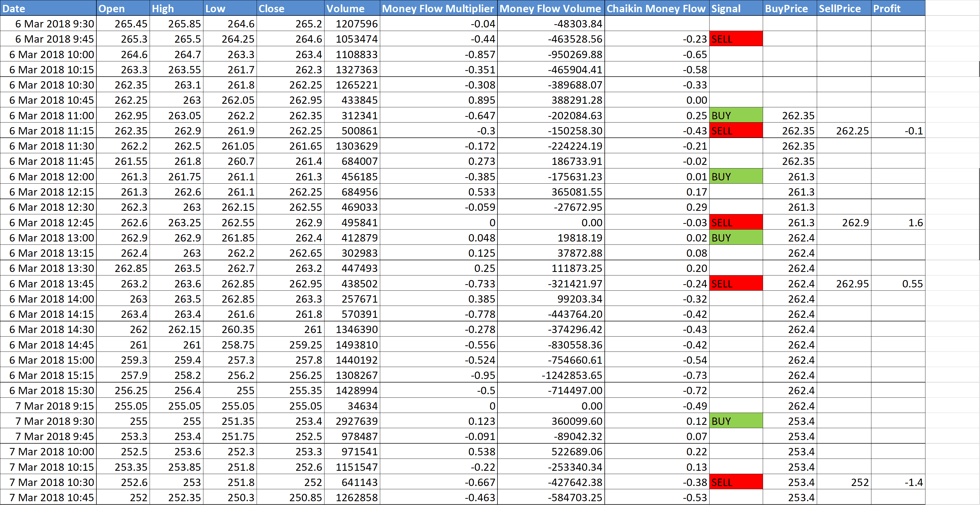Click sell price 262.25

pyautogui.click(x=844, y=131)
